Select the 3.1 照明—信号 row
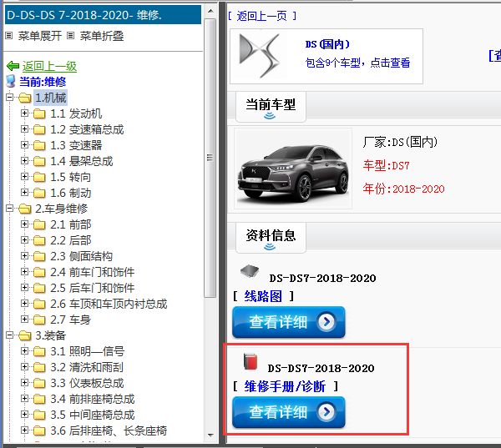501x448 pixels. click(x=87, y=351)
